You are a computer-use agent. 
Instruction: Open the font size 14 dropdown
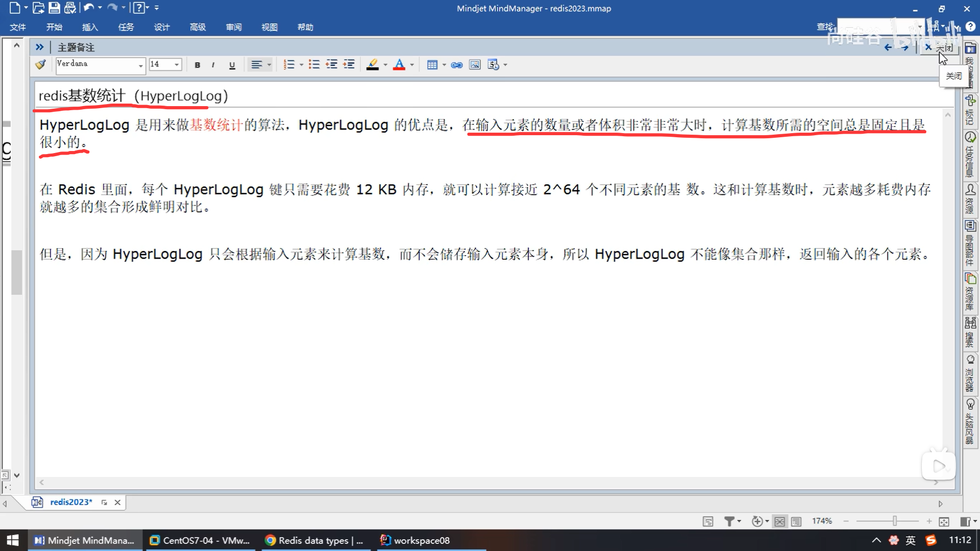pos(177,65)
